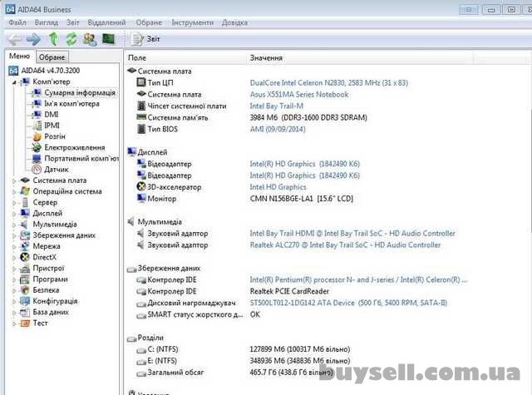
Task: Select Електроживлення tree item
Action: 75,148
